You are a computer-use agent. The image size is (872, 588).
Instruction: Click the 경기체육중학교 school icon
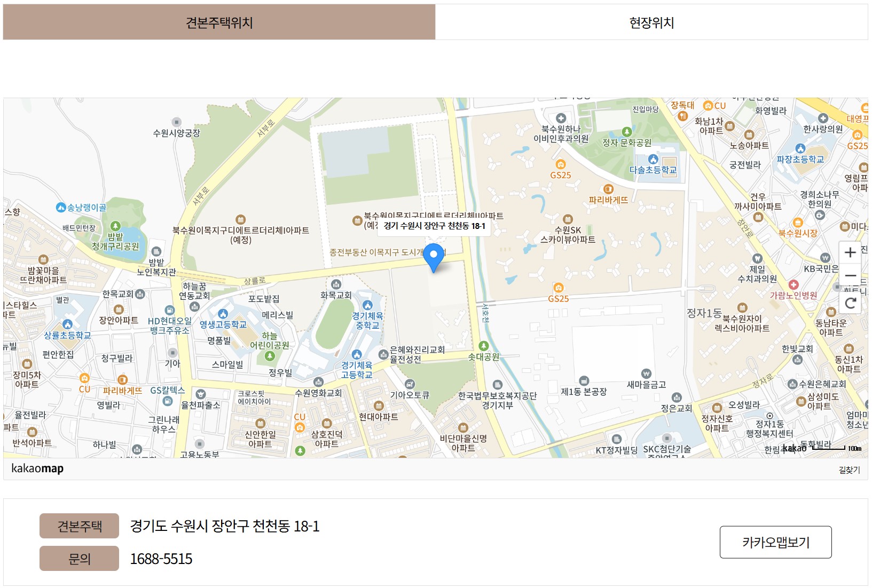tap(367, 305)
